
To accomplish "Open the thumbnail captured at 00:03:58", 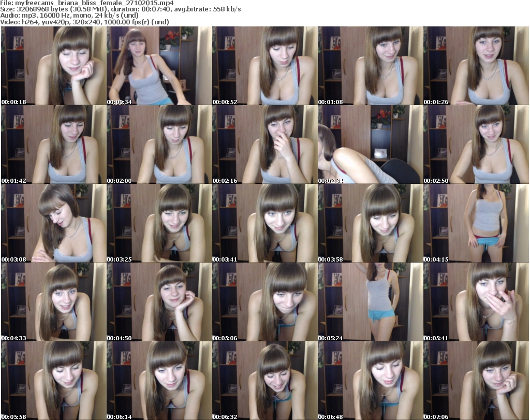I will (371, 223).
